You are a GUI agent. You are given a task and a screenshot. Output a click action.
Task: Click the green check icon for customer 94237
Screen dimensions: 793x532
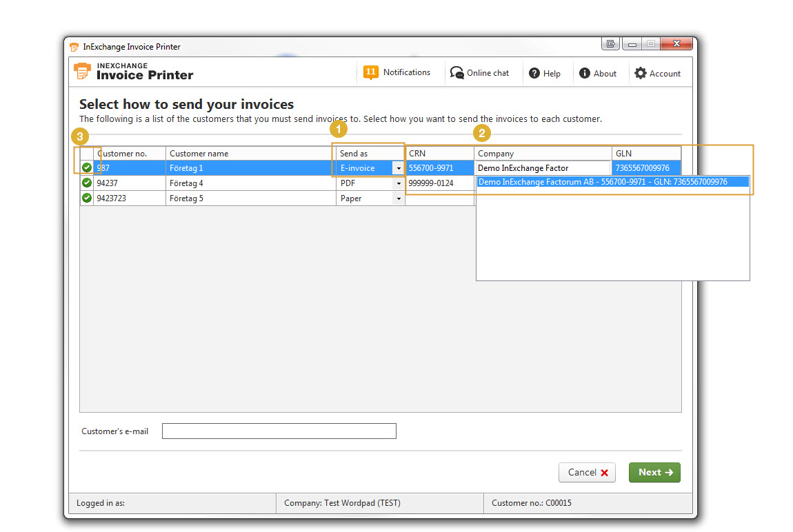click(x=87, y=183)
